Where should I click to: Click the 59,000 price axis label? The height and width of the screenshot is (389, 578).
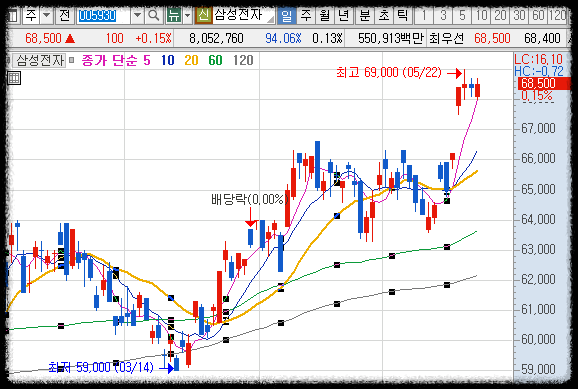[x=539, y=369]
